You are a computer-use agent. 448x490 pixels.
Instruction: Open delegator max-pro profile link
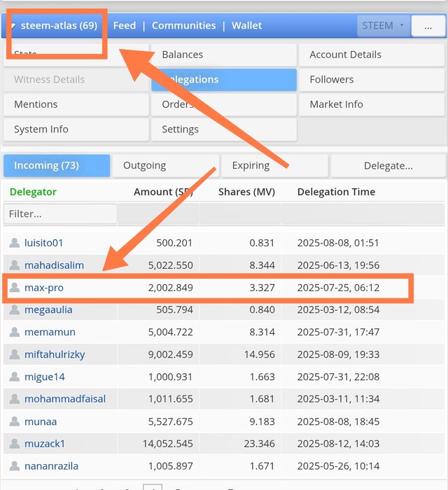tap(44, 288)
